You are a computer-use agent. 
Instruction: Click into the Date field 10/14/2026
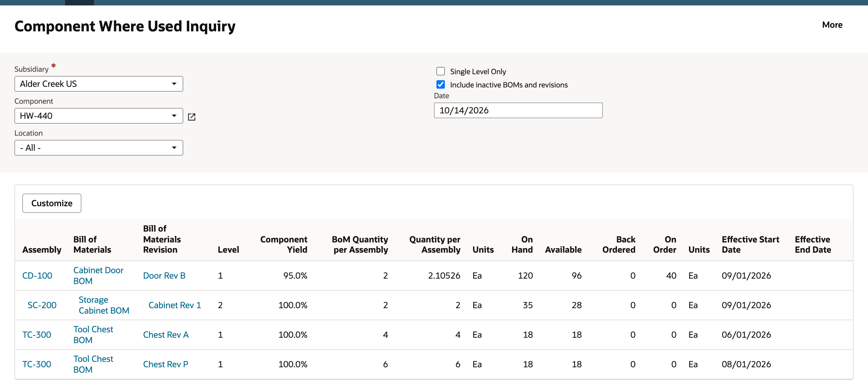pyautogui.click(x=518, y=111)
